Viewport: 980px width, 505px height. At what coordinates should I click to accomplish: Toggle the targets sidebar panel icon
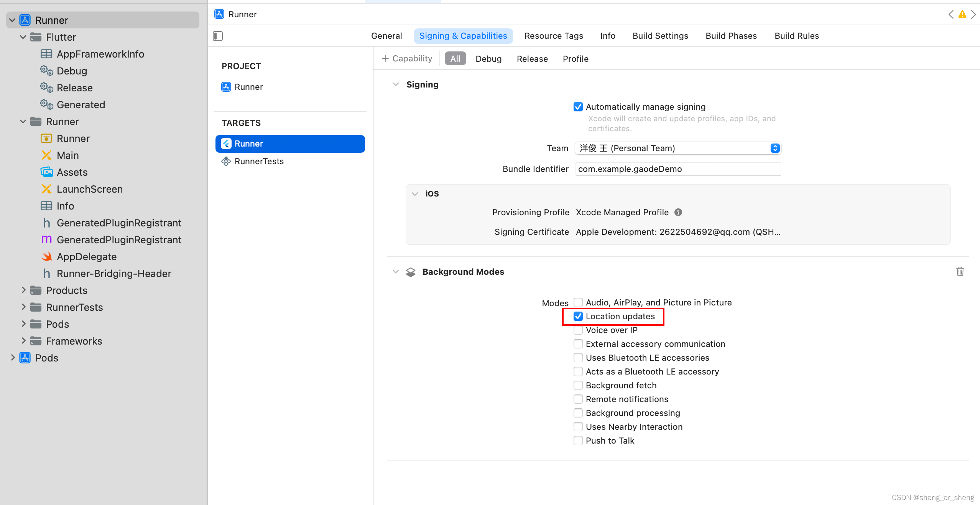pos(218,36)
